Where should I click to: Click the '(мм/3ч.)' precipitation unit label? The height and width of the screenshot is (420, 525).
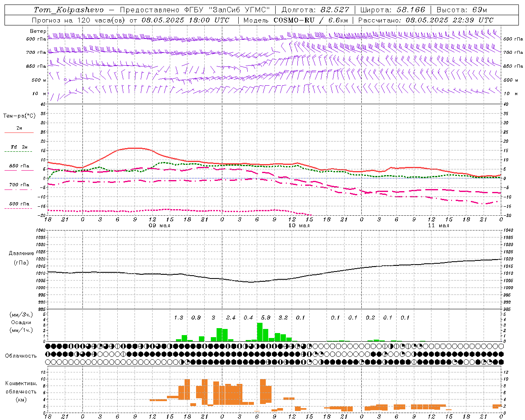coord(21,315)
